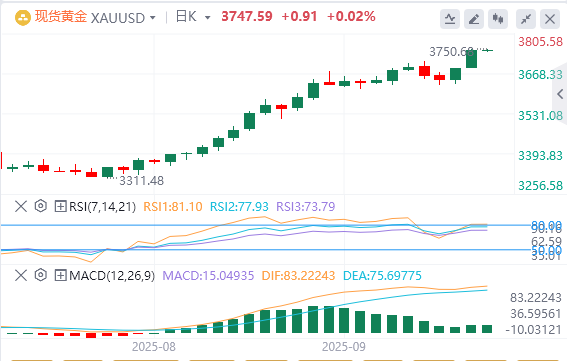
Task: Remove the MACD indicator with its X
Action: 21,276
